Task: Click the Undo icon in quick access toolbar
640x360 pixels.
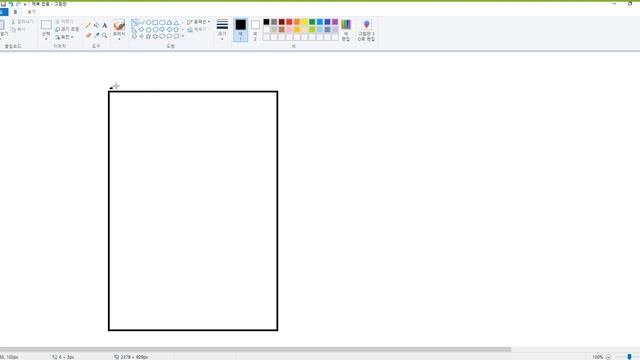Action: 11,4
